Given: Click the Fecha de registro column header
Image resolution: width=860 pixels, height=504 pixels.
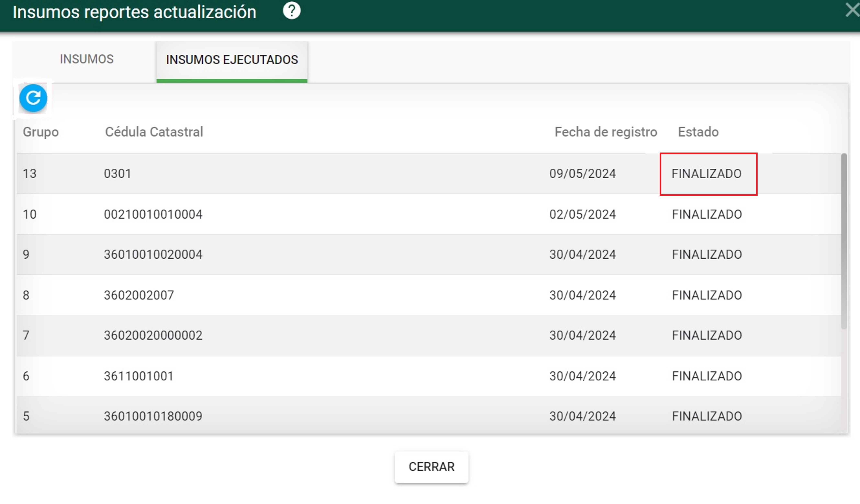Looking at the screenshot, I should [x=605, y=132].
